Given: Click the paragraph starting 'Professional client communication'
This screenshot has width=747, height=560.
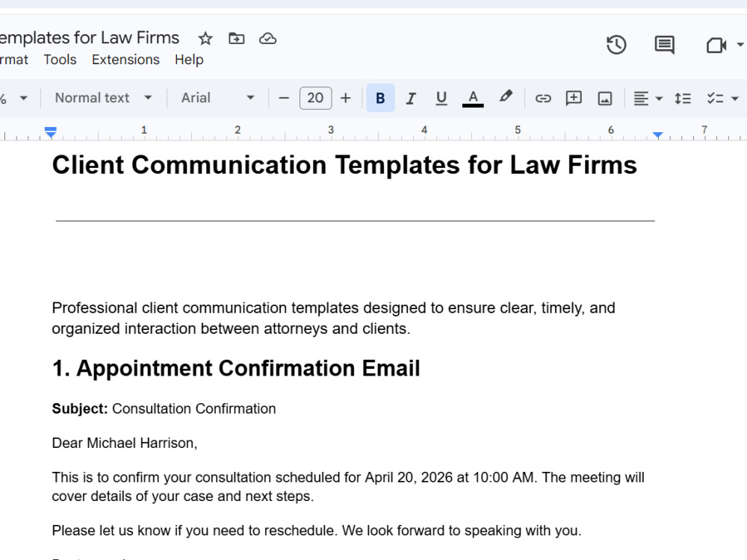Looking at the screenshot, I should [333, 318].
